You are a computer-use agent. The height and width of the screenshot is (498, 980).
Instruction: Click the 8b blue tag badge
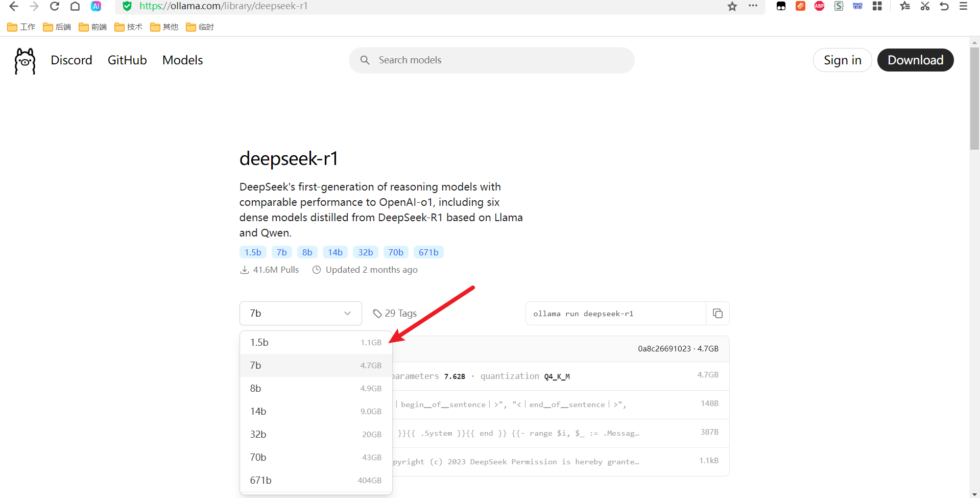coord(307,252)
